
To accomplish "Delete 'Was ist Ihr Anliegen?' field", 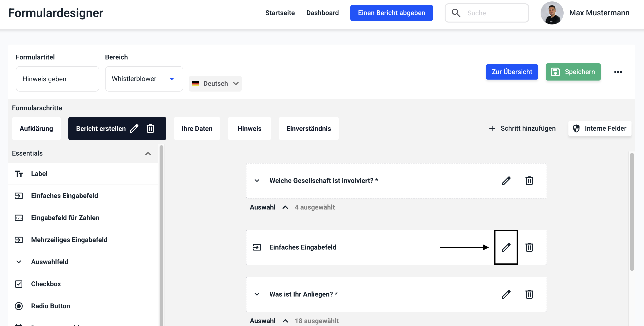I will [529, 294].
